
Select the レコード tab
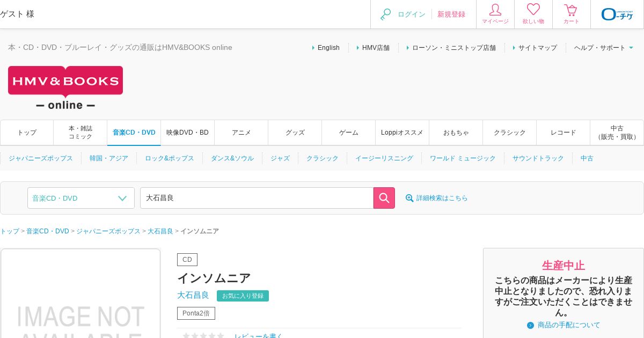563,133
